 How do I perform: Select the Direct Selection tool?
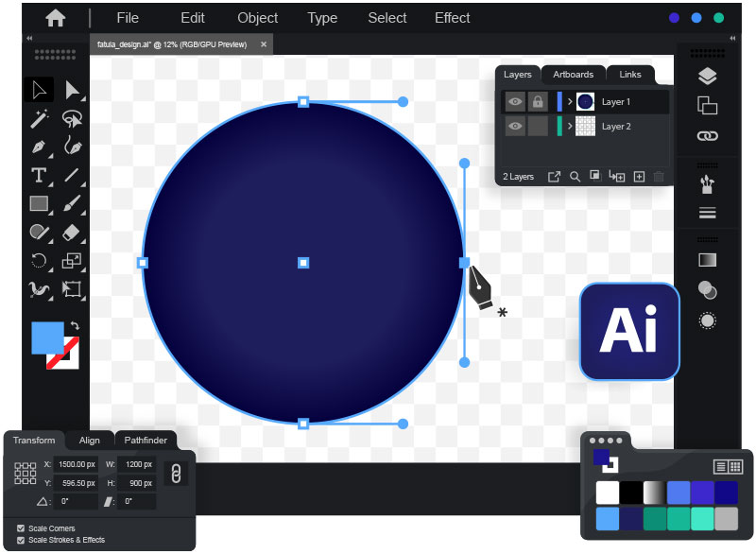click(72, 90)
